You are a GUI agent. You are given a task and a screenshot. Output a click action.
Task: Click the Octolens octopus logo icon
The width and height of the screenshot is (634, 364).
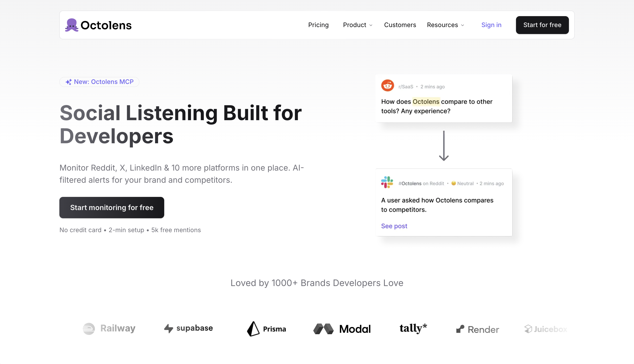(72, 25)
